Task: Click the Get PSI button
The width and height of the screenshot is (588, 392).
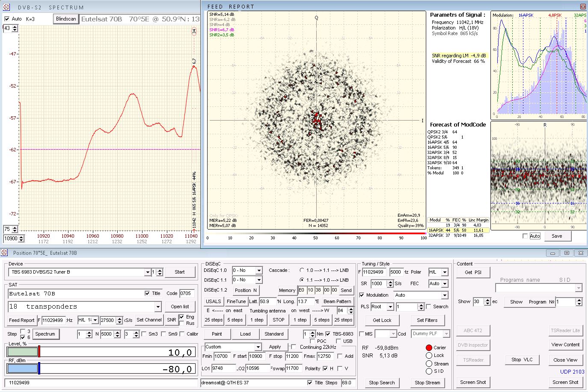Action: coord(473,272)
